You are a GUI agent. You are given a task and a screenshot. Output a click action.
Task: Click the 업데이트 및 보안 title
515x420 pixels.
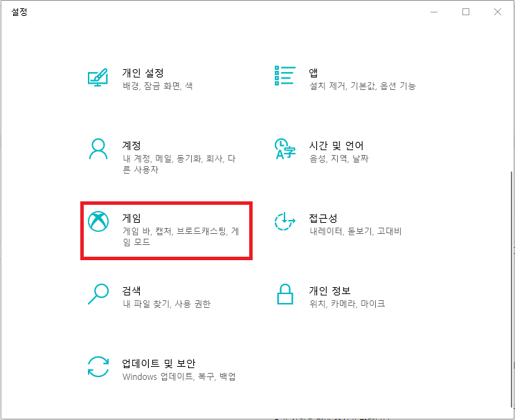coord(159,363)
